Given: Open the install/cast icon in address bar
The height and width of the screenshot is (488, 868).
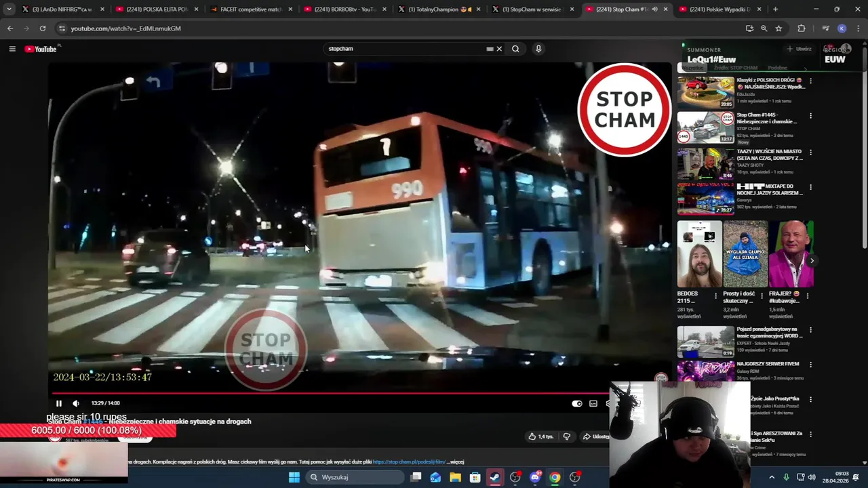Looking at the screenshot, I should pyautogui.click(x=749, y=28).
